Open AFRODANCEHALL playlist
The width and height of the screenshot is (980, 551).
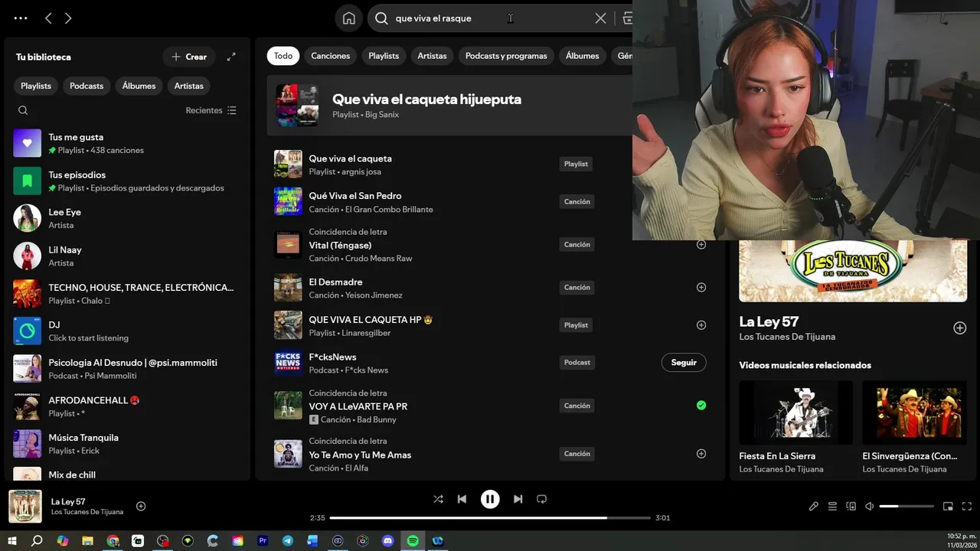[x=126, y=406]
